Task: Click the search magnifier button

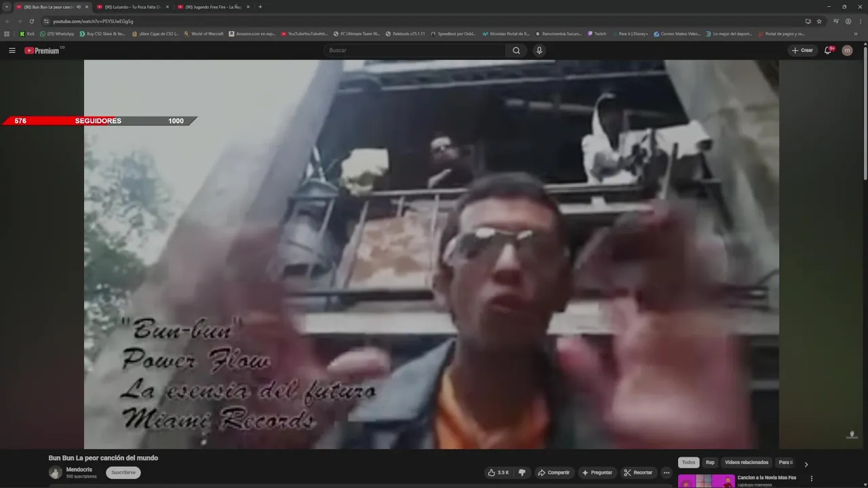Action: pos(516,50)
